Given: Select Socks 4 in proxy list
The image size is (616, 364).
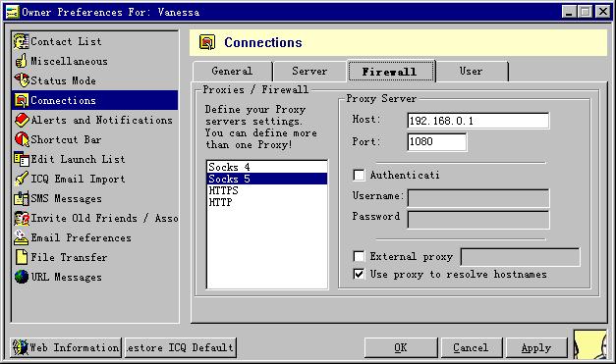Looking at the screenshot, I should click(x=267, y=167).
